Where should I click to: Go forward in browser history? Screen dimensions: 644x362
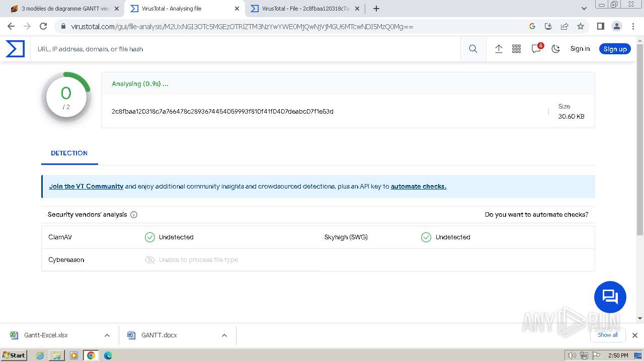tap(27, 27)
